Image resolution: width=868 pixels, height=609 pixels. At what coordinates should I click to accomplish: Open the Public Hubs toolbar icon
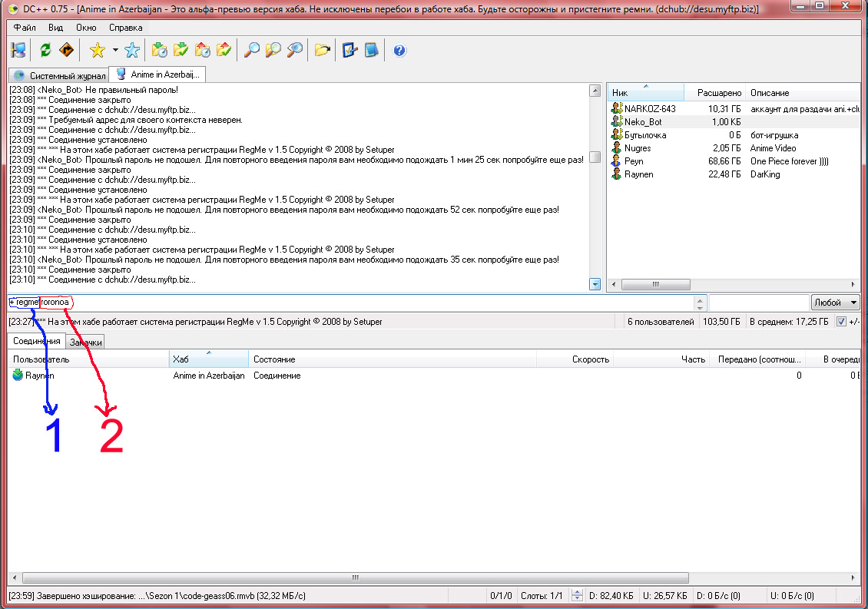[x=18, y=51]
